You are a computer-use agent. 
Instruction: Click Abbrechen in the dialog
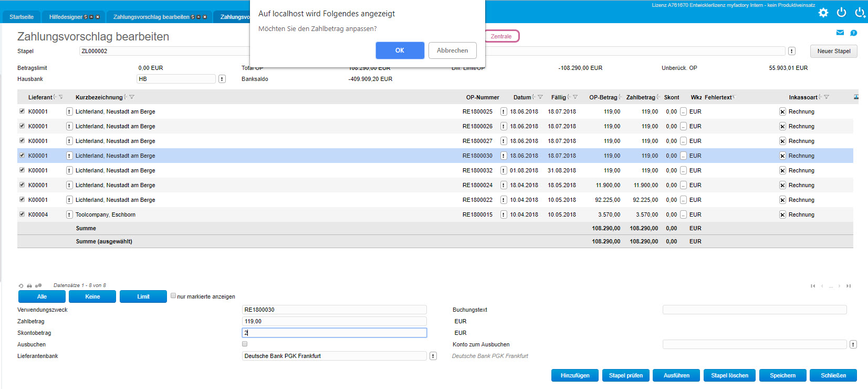pyautogui.click(x=452, y=50)
